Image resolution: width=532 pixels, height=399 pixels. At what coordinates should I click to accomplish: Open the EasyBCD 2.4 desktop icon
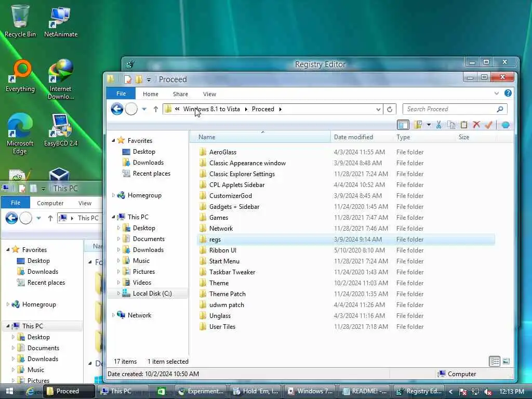(61, 130)
